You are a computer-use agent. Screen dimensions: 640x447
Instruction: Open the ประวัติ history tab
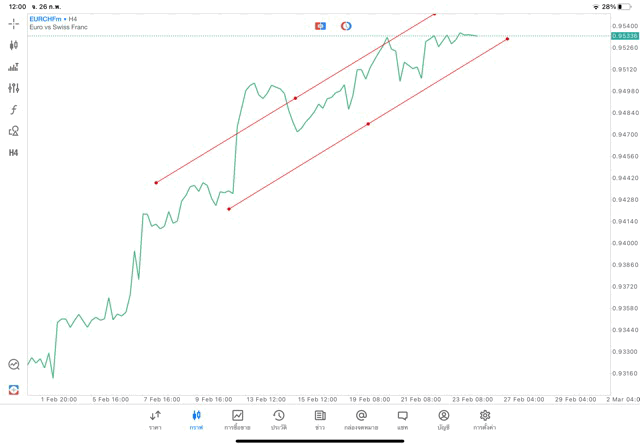pos(278,420)
